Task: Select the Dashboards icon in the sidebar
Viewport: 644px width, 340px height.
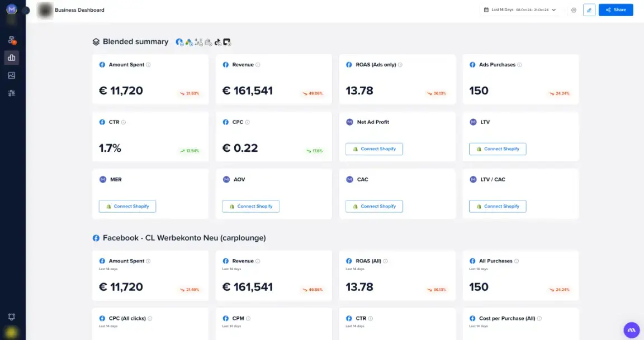Action: coord(11,58)
